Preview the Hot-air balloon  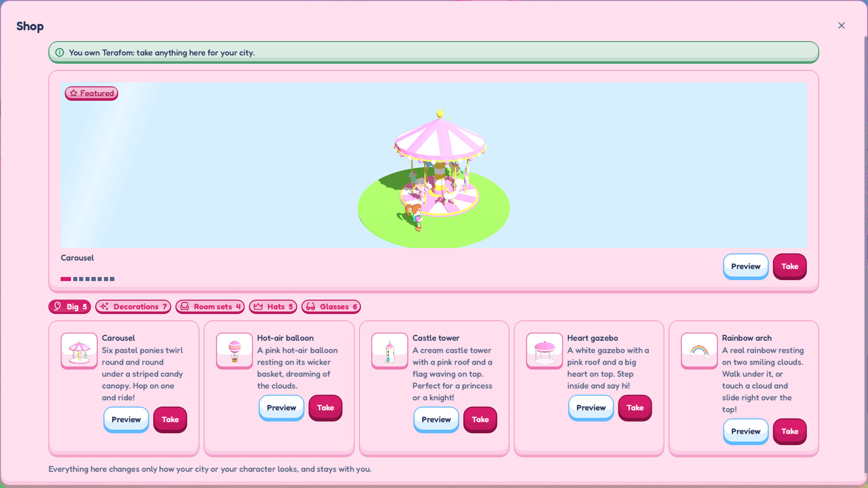281,408
